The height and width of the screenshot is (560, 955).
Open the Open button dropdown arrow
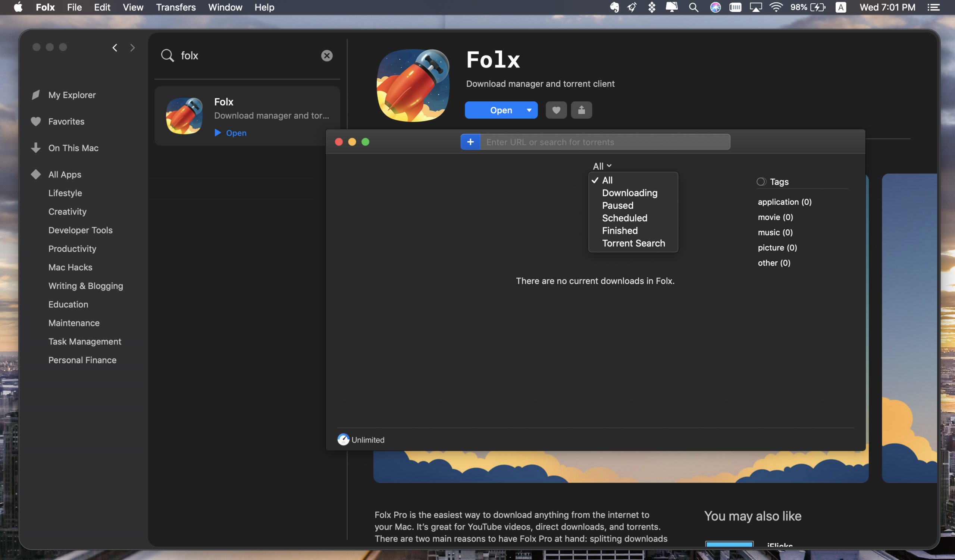click(529, 110)
